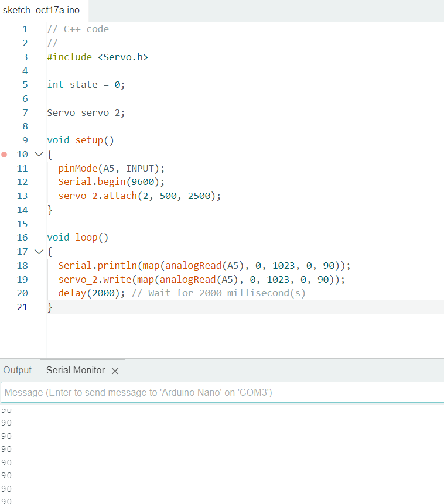The height and width of the screenshot is (504, 444).
Task: Place cursor in 'void setup()' line
Action: pos(80,140)
